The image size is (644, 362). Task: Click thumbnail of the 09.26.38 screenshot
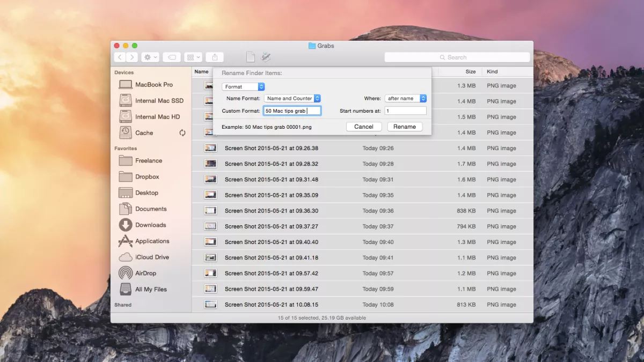(x=211, y=147)
